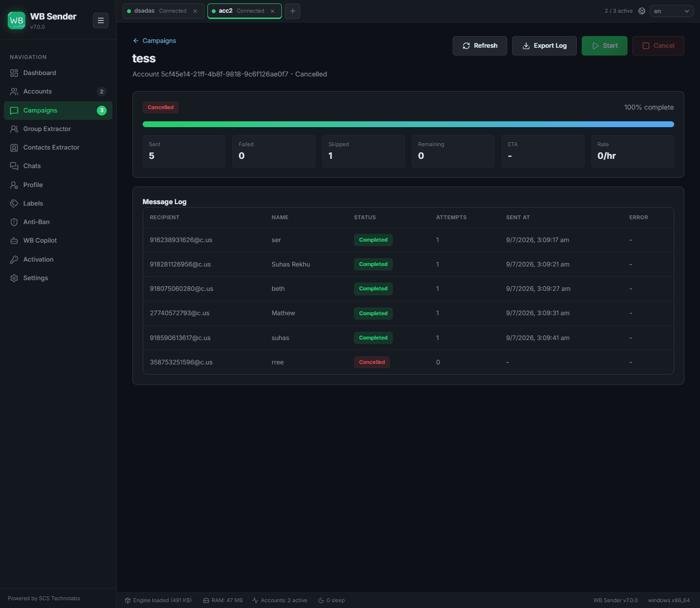Click the Refresh button
Image resolution: width=700 pixels, height=608 pixels.
point(480,46)
